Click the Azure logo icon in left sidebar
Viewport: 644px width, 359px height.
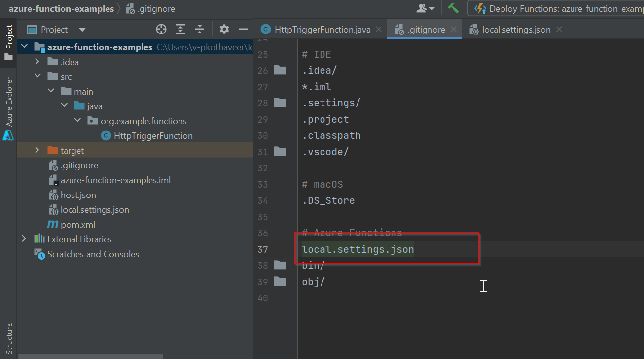pos(8,135)
